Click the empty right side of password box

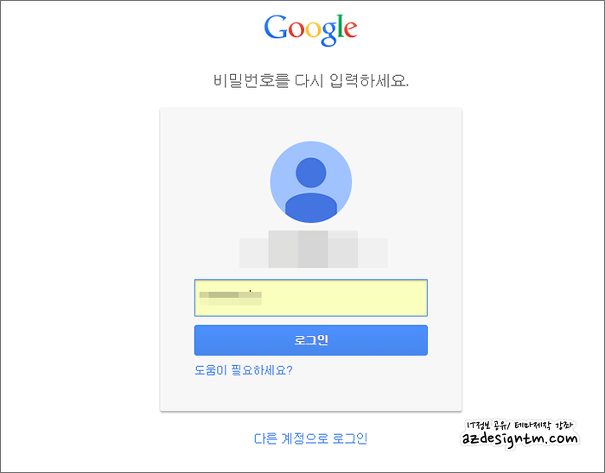pos(347,298)
